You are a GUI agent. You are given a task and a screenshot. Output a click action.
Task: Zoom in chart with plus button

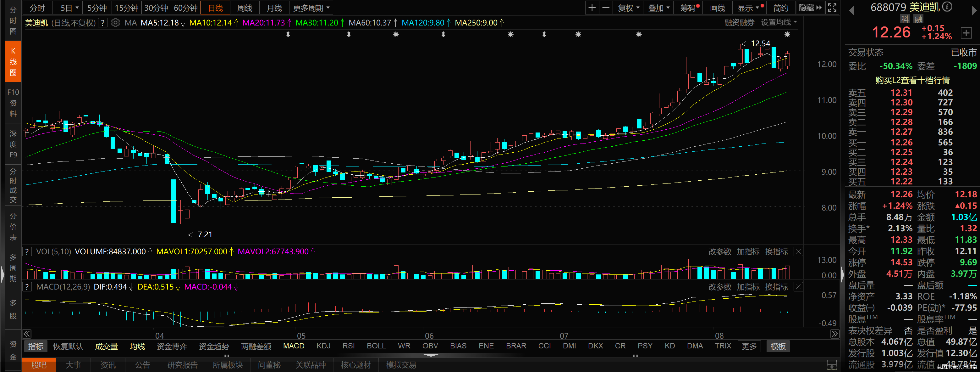[592, 8]
